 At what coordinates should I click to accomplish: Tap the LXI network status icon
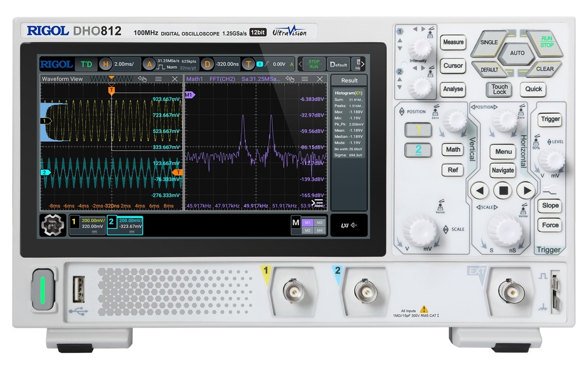click(x=345, y=225)
